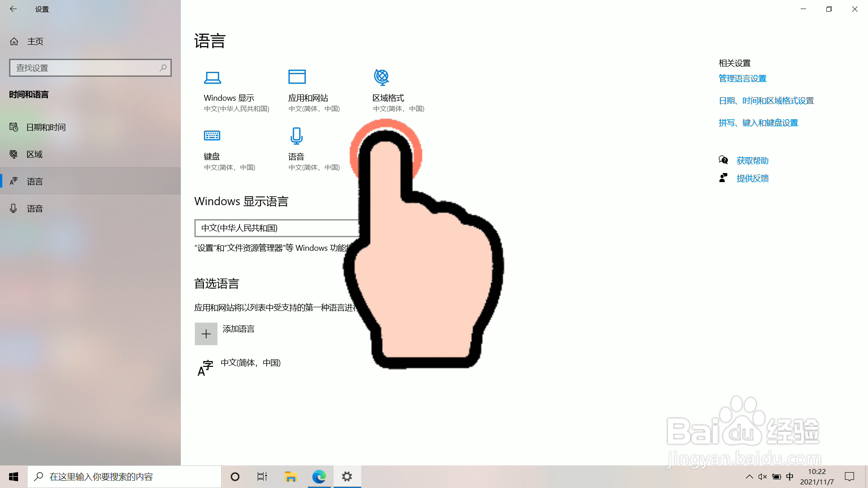This screenshot has width=868, height=488.
Task: Click the 语音 microphone icon tile
Action: 297,136
